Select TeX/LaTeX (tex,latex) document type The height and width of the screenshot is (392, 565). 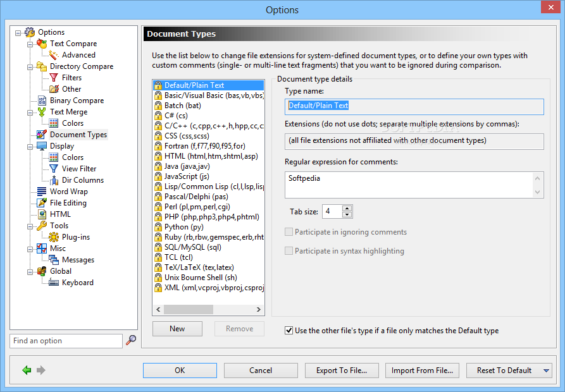tap(208, 267)
